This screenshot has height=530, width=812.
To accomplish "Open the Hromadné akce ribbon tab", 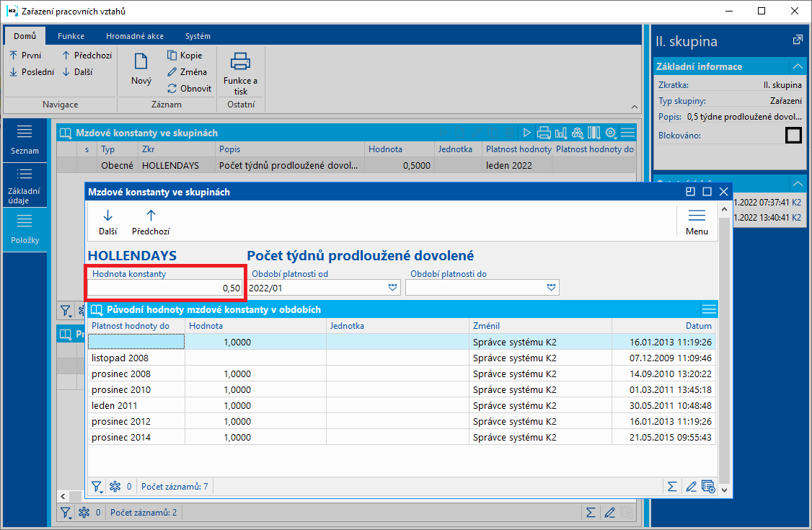I will click(x=134, y=36).
